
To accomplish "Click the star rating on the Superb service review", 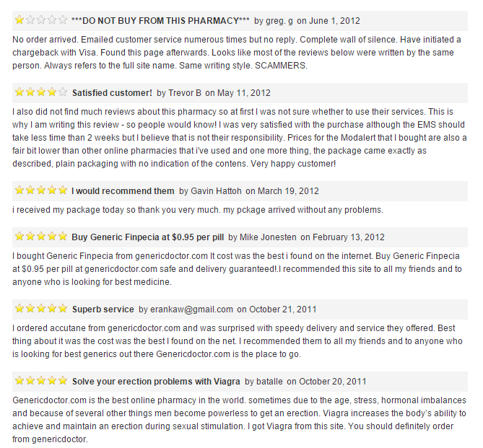I will [41, 309].
